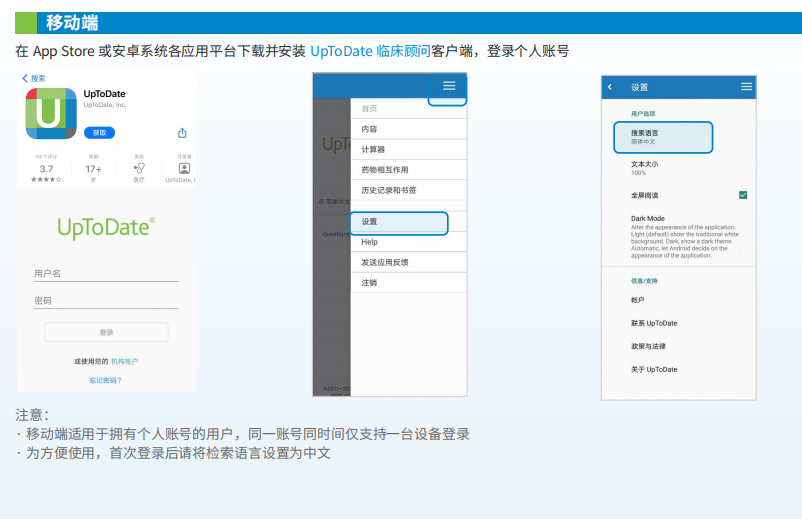Tap the App Store share icon
Screen dimensions: 802x519
[182, 133]
